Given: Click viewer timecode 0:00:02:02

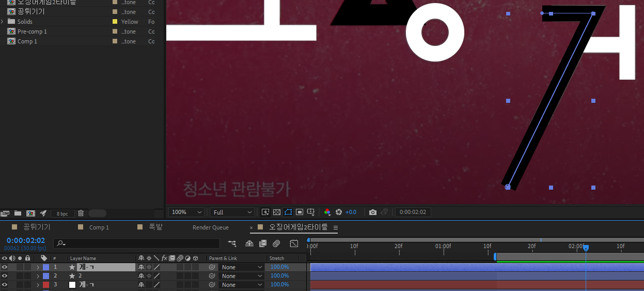Looking at the screenshot, I should point(413,212).
